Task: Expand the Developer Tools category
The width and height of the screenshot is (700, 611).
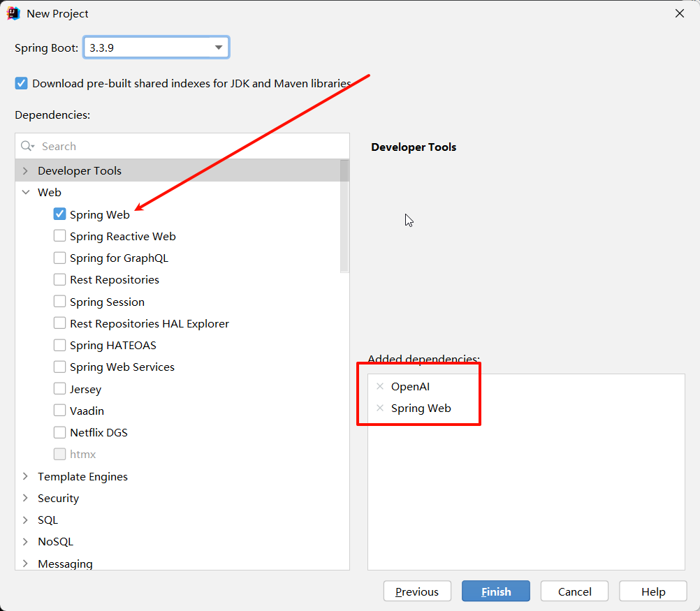Action: pos(25,170)
